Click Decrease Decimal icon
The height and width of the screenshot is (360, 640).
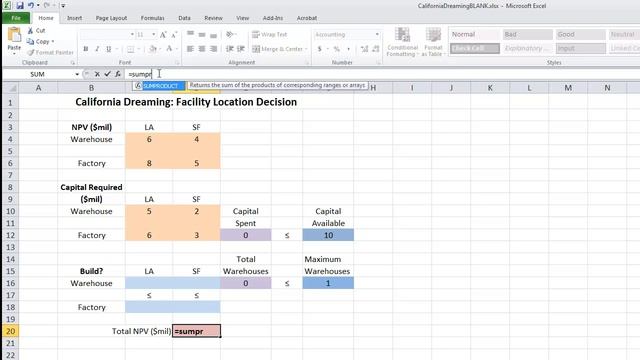(376, 49)
